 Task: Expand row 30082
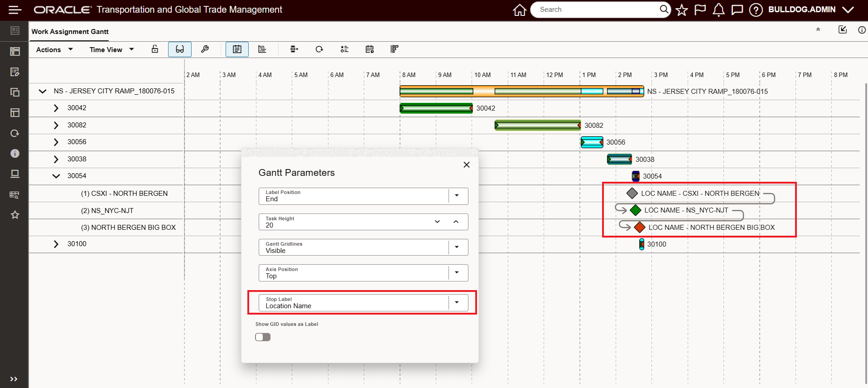[x=56, y=125]
